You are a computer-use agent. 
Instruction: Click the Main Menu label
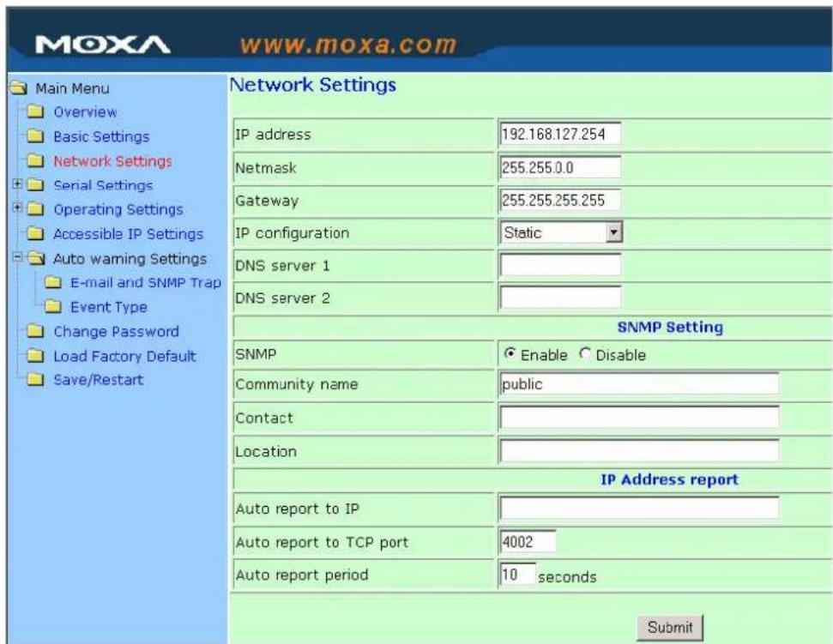(72, 88)
